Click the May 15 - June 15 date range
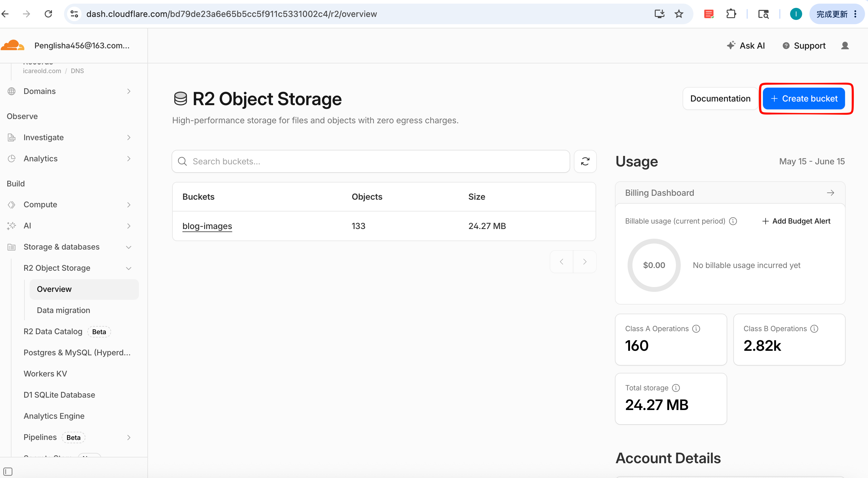Viewport: 868px width, 478px height. pos(812,161)
